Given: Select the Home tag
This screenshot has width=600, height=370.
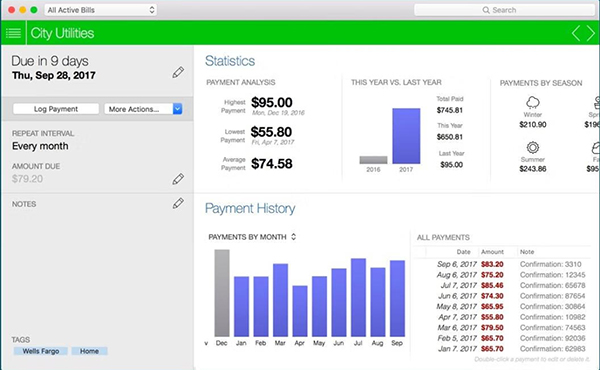Looking at the screenshot, I should 89,351.
